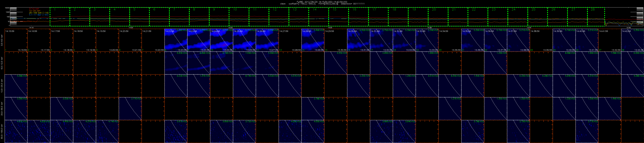Select time interval box 14 in lightcurve
Image resolution: width=644 pixels, height=143 pixels.
(318, 17)
